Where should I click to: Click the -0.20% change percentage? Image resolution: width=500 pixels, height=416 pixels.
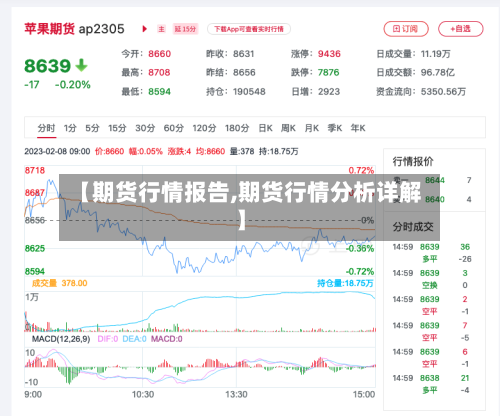click(73, 85)
